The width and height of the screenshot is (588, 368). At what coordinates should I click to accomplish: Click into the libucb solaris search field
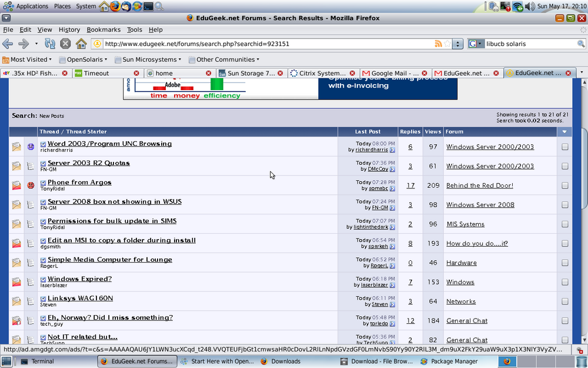pos(530,44)
